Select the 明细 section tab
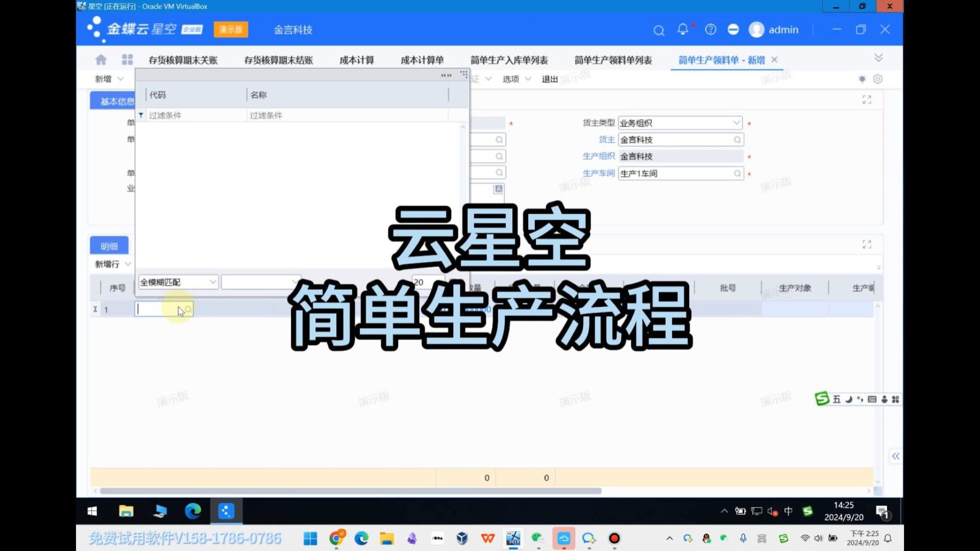The image size is (980, 551). click(x=109, y=246)
